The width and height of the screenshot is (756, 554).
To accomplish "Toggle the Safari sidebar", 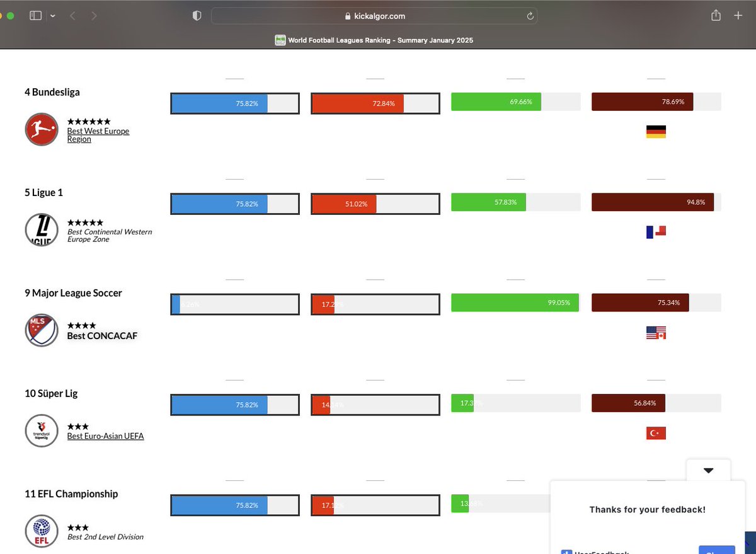I will (x=35, y=16).
